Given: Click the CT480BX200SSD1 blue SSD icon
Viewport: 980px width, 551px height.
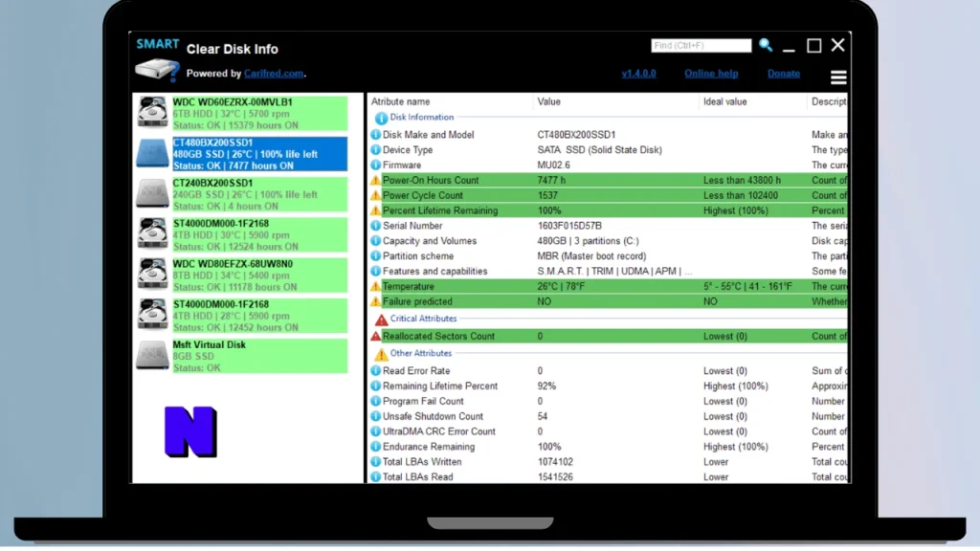Looking at the screenshot, I should coord(152,154).
